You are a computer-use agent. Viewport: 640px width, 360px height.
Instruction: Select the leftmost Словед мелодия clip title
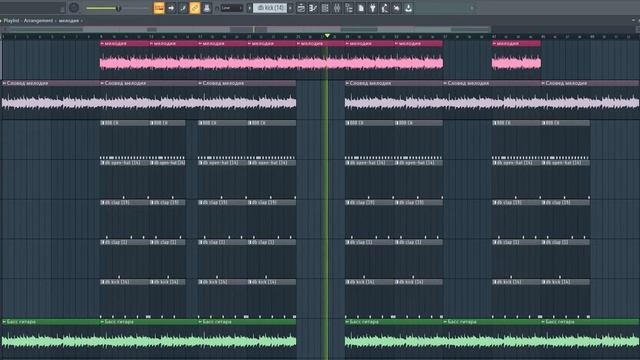[x=27, y=83]
